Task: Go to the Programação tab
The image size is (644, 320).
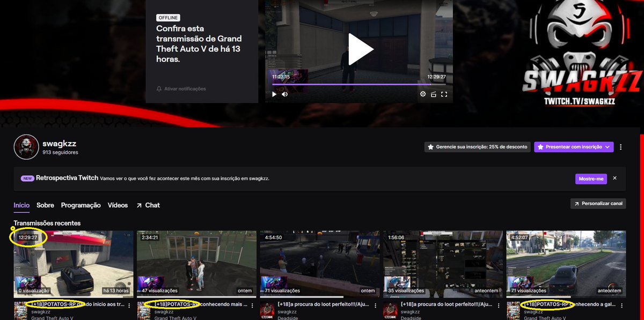Action: click(81, 205)
